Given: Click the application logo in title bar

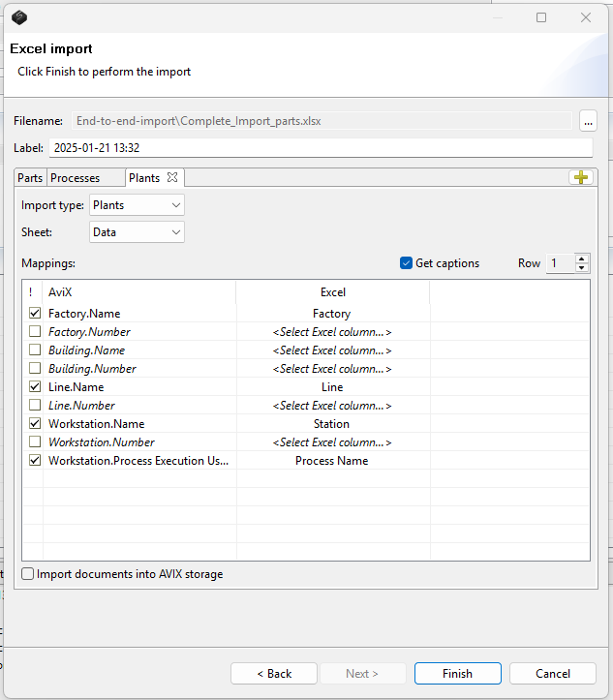Looking at the screenshot, I should click(x=19, y=17).
